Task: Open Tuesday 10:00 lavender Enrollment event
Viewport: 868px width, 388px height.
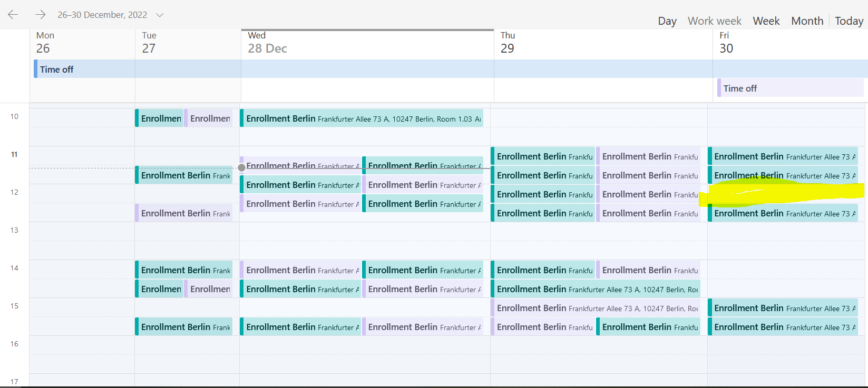Action: 209,118
